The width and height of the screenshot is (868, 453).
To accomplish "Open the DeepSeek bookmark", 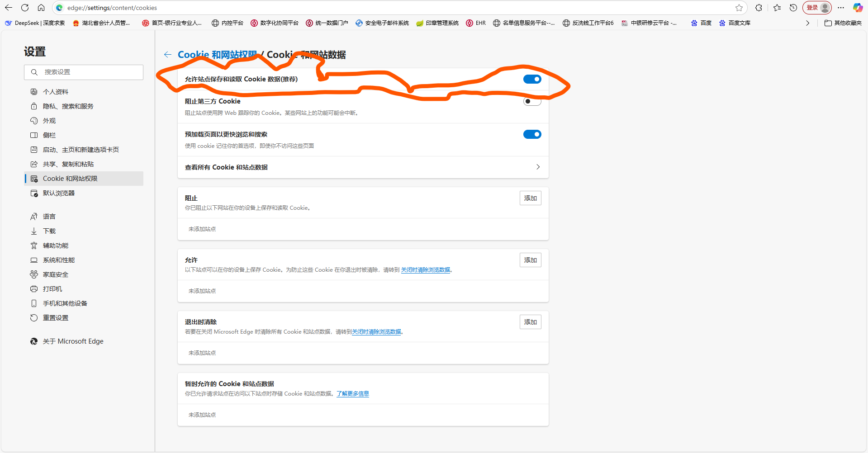I will tap(35, 23).
